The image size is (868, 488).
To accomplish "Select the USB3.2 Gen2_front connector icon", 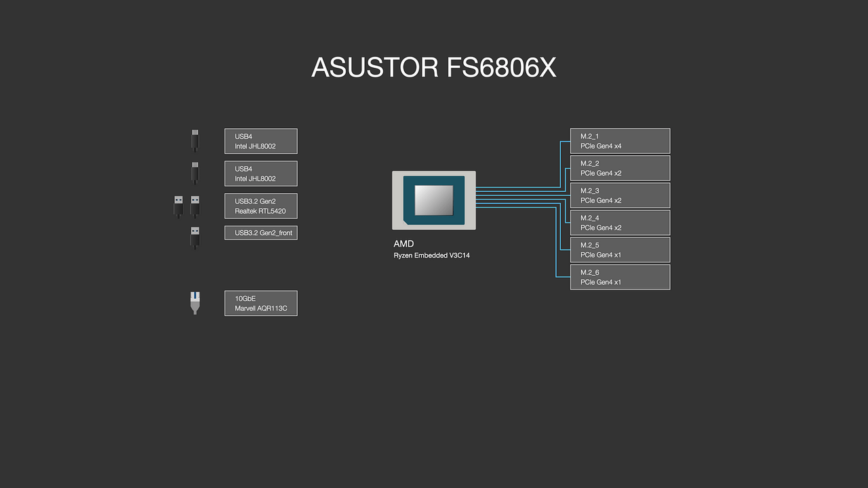I will pos(195,238).
